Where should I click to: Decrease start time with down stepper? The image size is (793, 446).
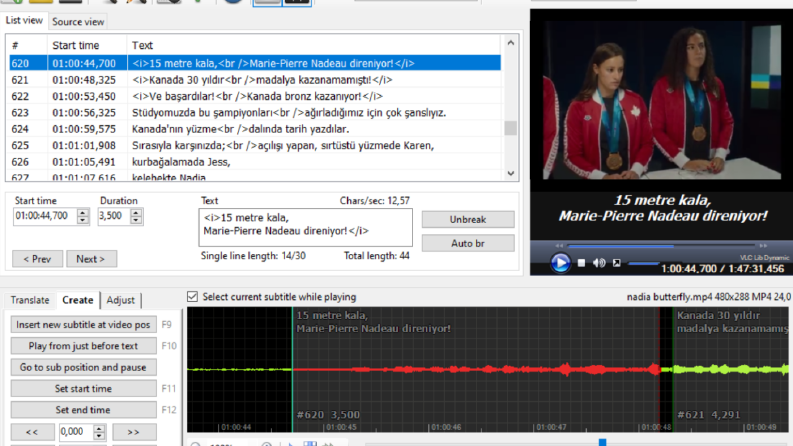coord(83,220)
